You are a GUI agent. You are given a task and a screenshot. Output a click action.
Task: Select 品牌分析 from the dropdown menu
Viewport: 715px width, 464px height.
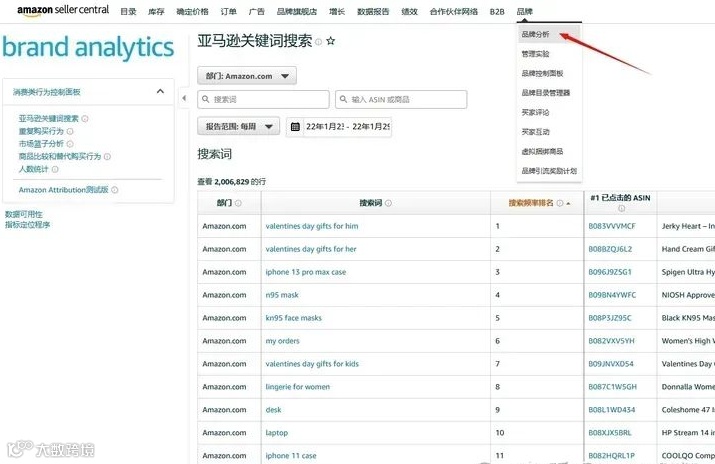(x=535, y=34)
